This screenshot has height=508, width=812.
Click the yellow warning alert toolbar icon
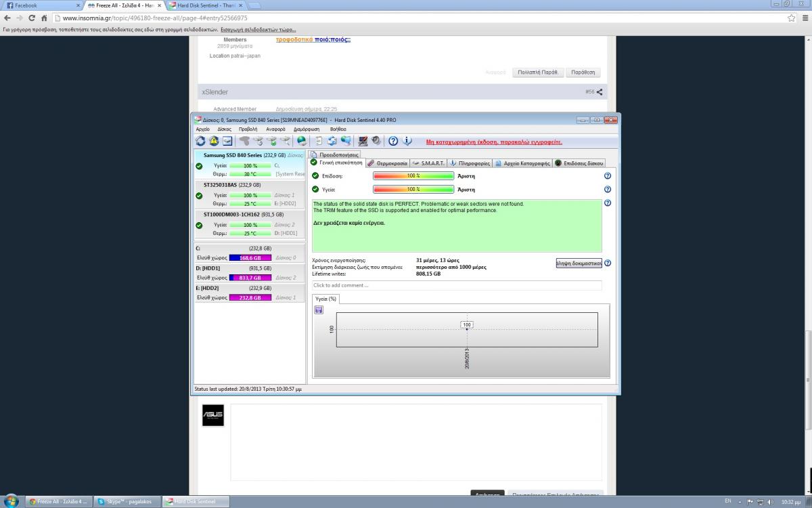point(214,141)
